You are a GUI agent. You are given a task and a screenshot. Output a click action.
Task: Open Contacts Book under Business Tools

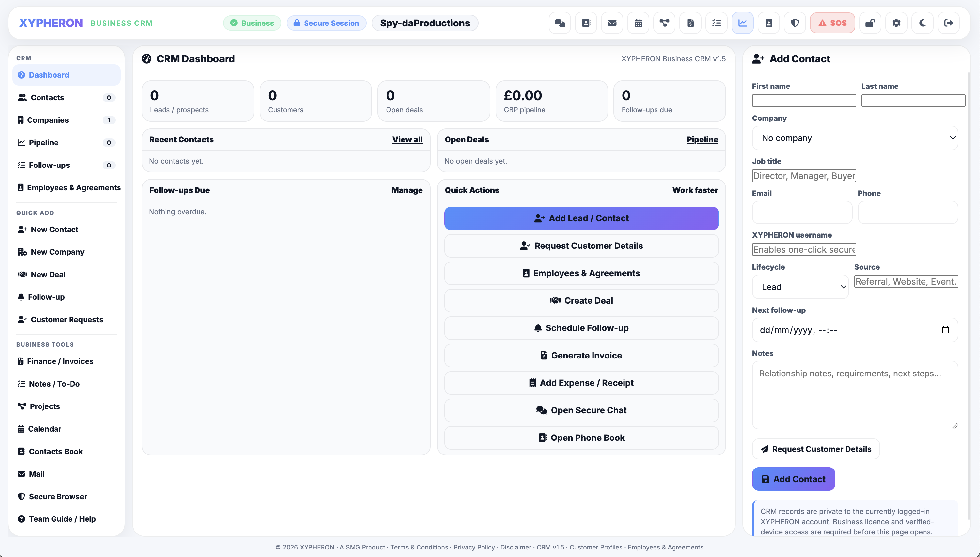pos(67,452)
